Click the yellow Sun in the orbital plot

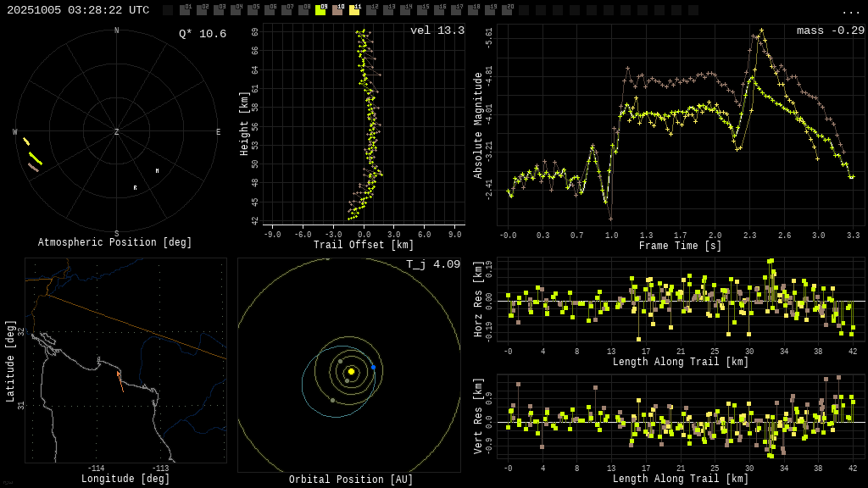pos(351,371)
